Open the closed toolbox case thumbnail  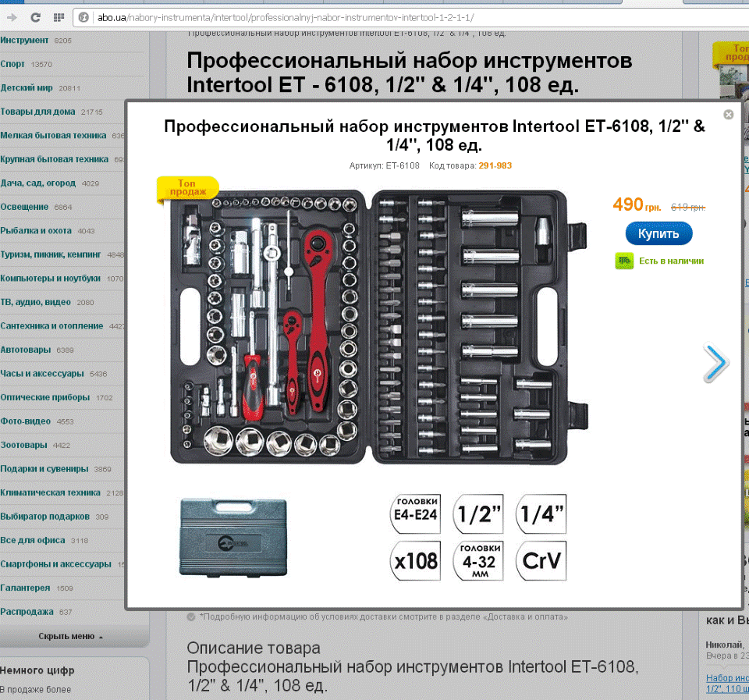coord(233,537)
